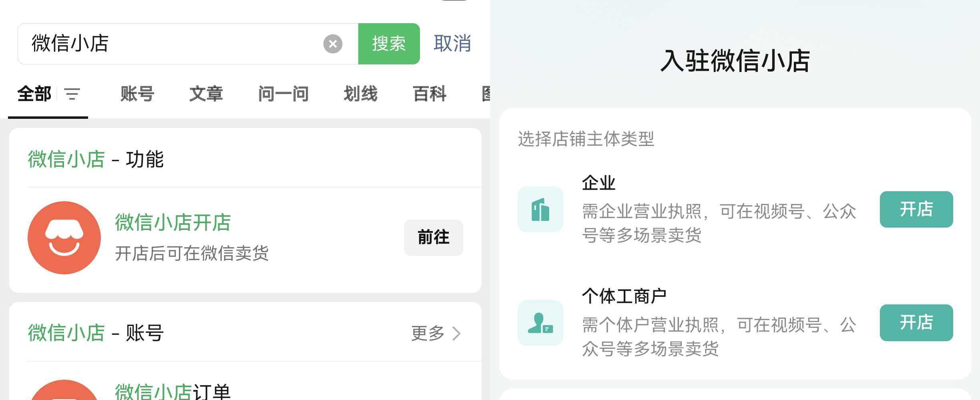The height and width of the screenshot is (400, 980).
Task: Select the 问一问 tab
Action: pyautogui.click(x=283, y=94)
